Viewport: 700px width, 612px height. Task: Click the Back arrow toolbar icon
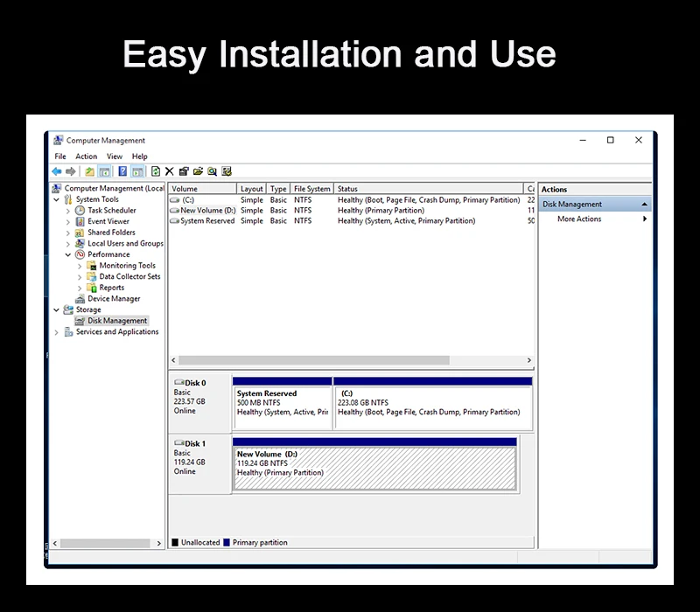pyautogui.click(x=57, y=171)
